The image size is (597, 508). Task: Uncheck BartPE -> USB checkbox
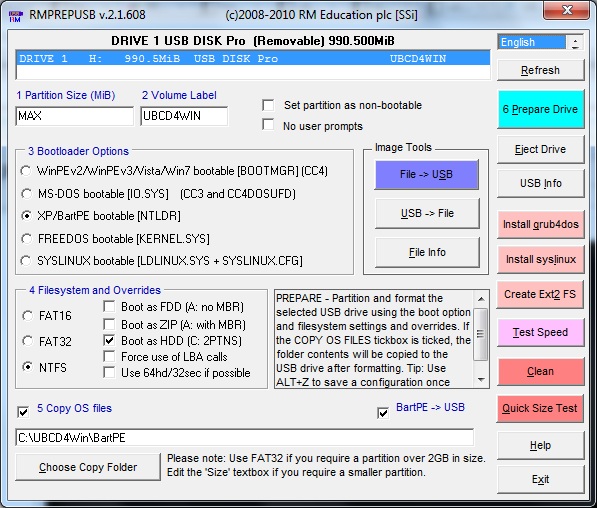pos(383,413)
